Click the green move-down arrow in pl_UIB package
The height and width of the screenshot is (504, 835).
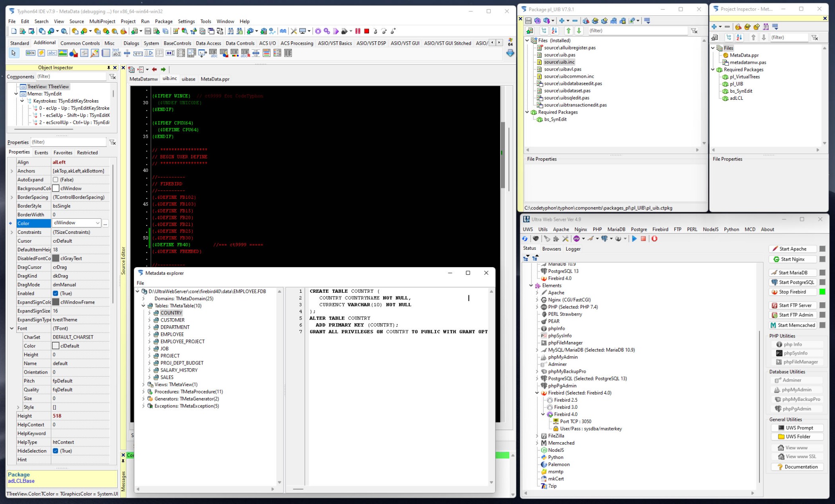point(579,30)
